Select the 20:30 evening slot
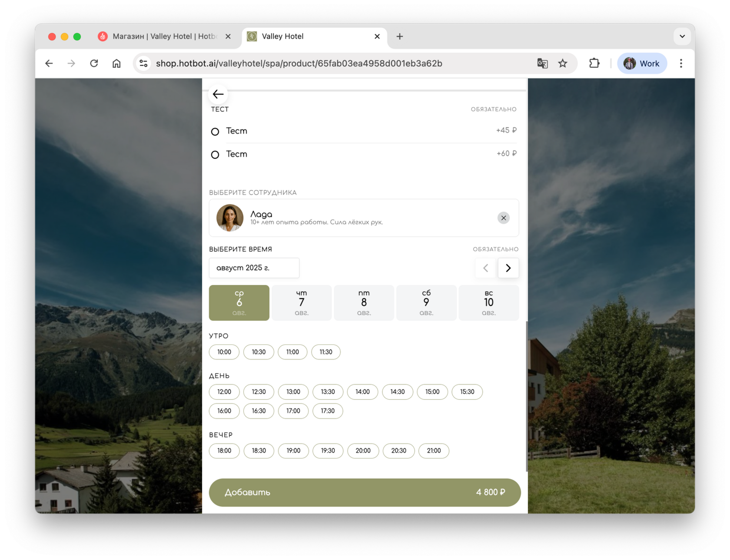 point(399,451)
